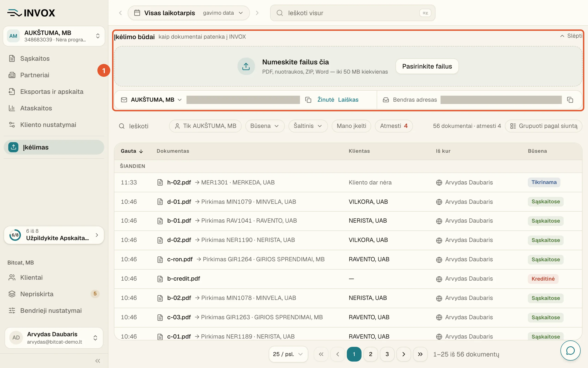Open the chat support bubble
This screenshot has width=588, height=368.
pyautogui.click(x=570, y=351)
